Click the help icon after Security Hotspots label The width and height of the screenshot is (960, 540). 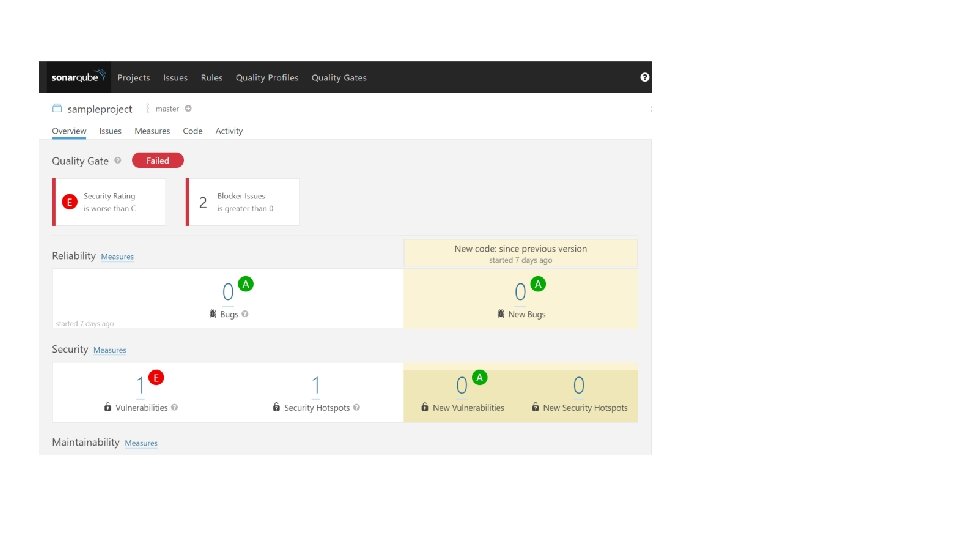click(x=356, y=408)
